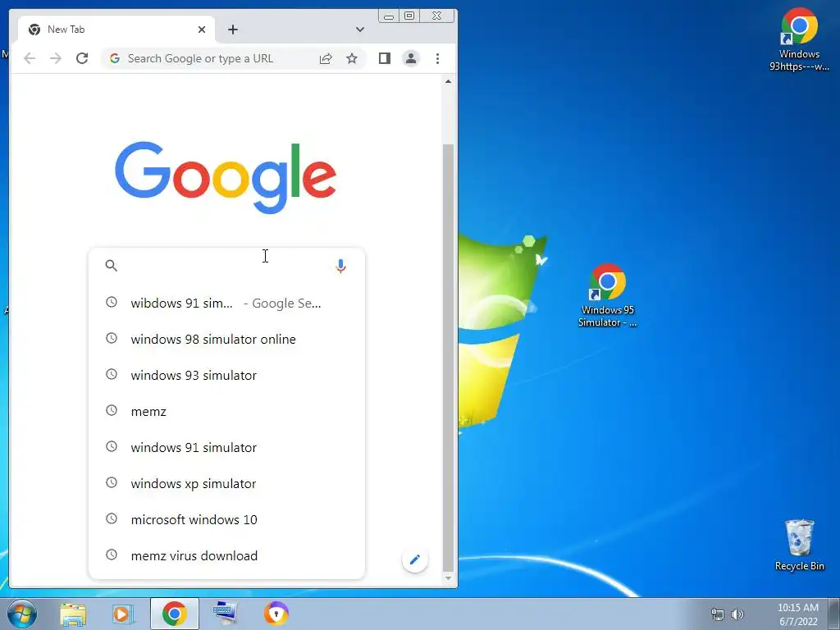Viewport: 840px width, 630px height.
Task: Open the Windows Start menu
Action: tap(21, 614)
